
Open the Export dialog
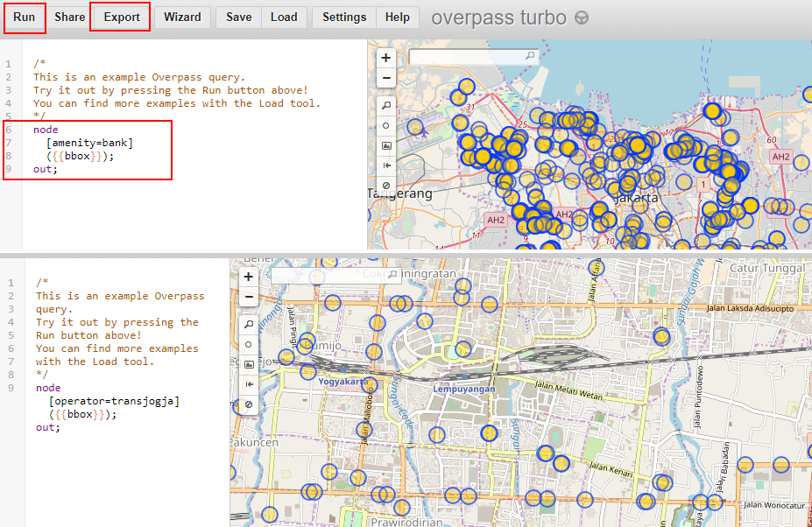tap(120, 17)
